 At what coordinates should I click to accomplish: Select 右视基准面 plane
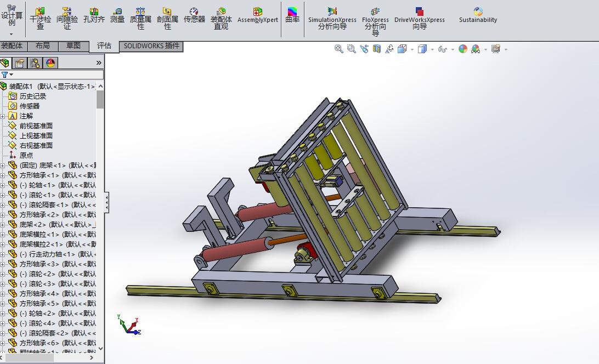31,145
